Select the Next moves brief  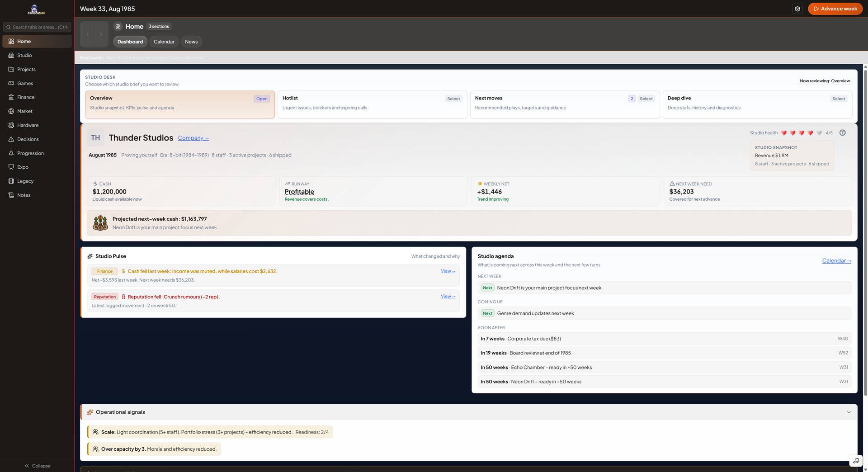[x=646, y=99]
